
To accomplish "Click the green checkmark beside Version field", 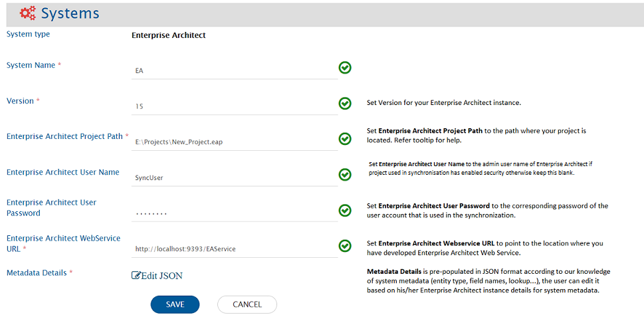I will (x=345, y=103).
